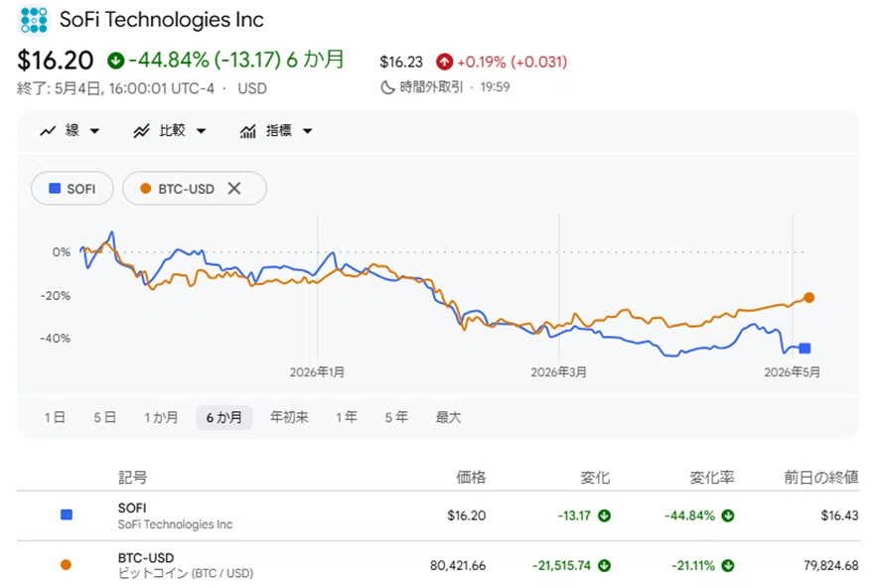Choose the 最大 time range
880x588 pixels.
pyautogui.click(x=448, y=417)
